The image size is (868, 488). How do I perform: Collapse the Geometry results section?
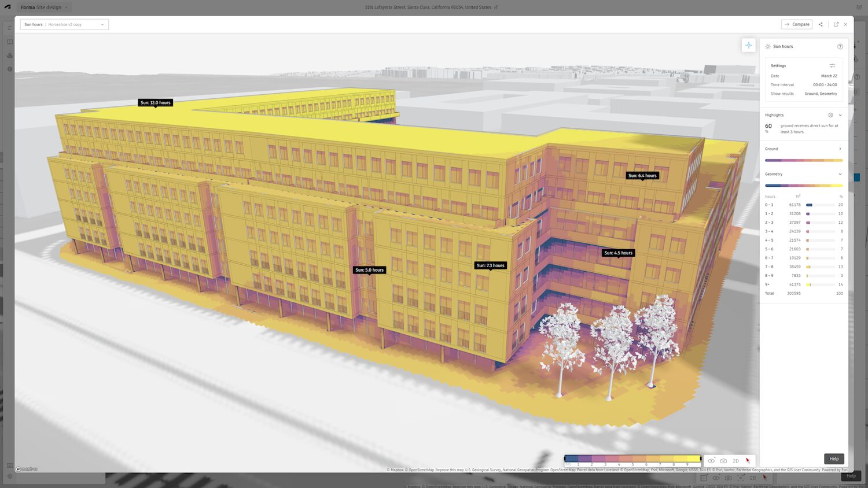pos(840,174)
